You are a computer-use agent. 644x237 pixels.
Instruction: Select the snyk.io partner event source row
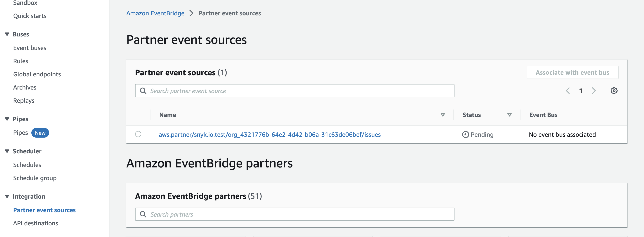pyautogui.click(x=138, y=134)
